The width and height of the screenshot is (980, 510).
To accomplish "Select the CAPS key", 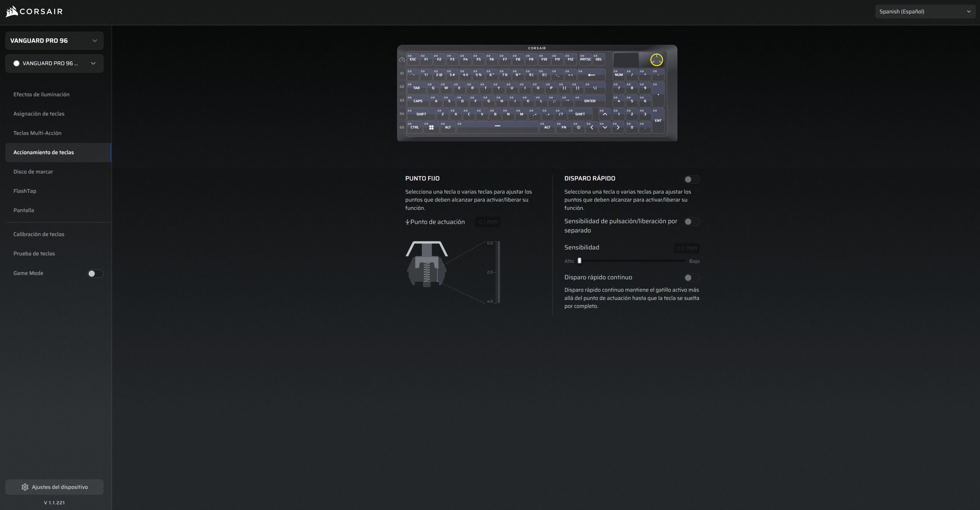I will pyautogui.click(x=418, y=101).
